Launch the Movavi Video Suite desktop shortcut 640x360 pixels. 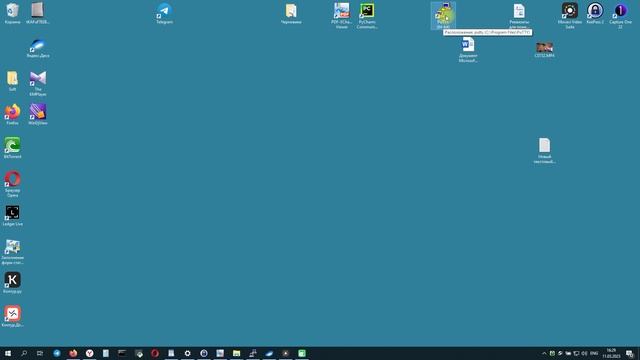click(x=570, y=16)
